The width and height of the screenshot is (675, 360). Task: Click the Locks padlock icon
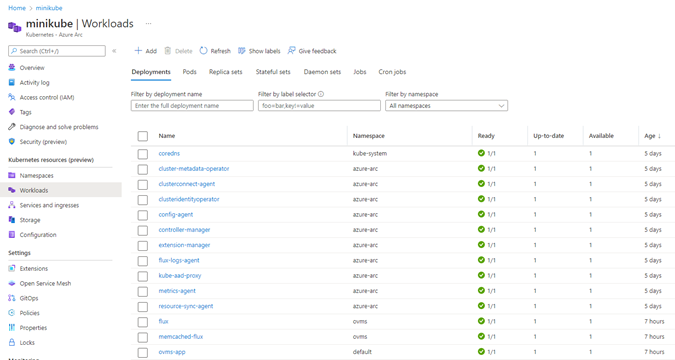coord(12,342)
